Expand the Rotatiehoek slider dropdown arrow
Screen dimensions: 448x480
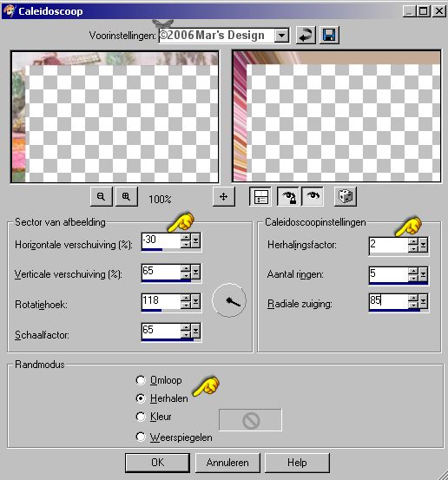point(195,302)
